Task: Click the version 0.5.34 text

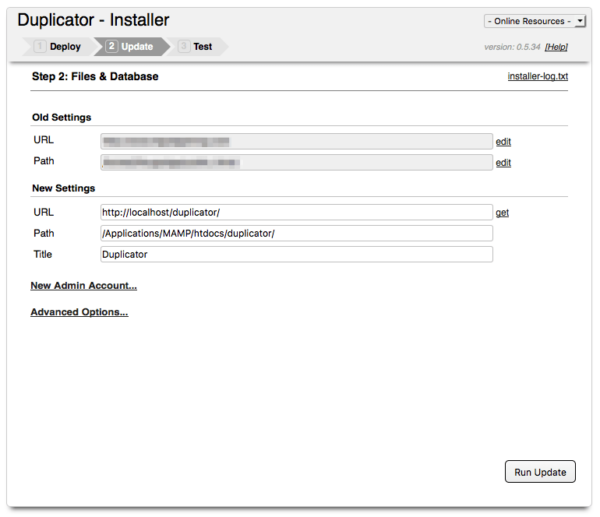Action: point(511,47)
